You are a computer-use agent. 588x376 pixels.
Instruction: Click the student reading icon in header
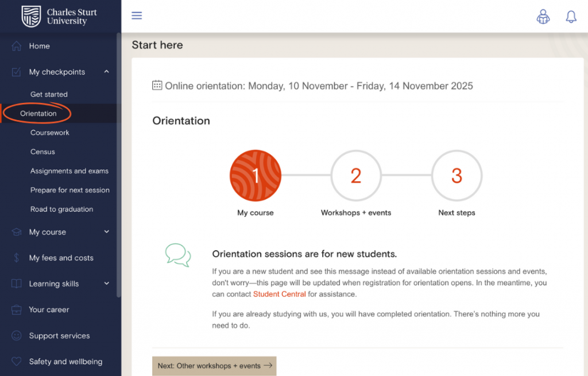[543, 17]
